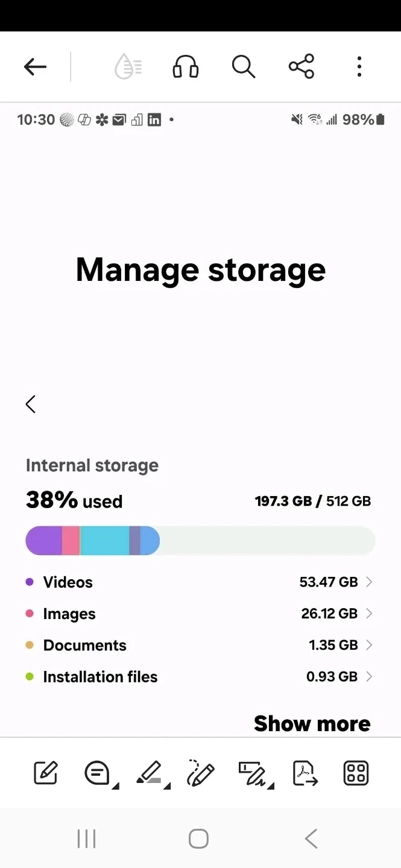Expand the Images row chevron
401x868 pixels.
click(x=369, y=614)
